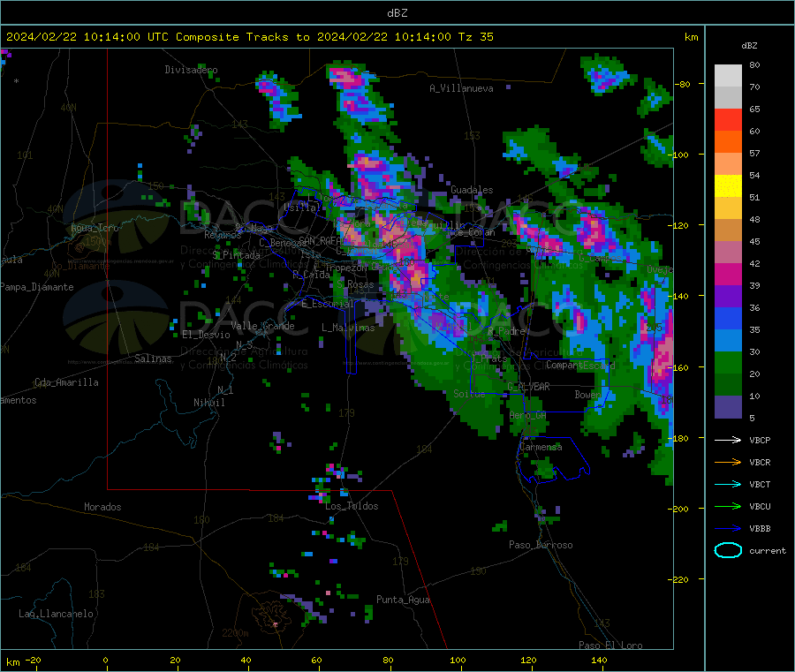Image resolution: width=795 pixels, height=672 pixels.
Task: Click the S_Rosas place label
Action: [x=355, y=285]
